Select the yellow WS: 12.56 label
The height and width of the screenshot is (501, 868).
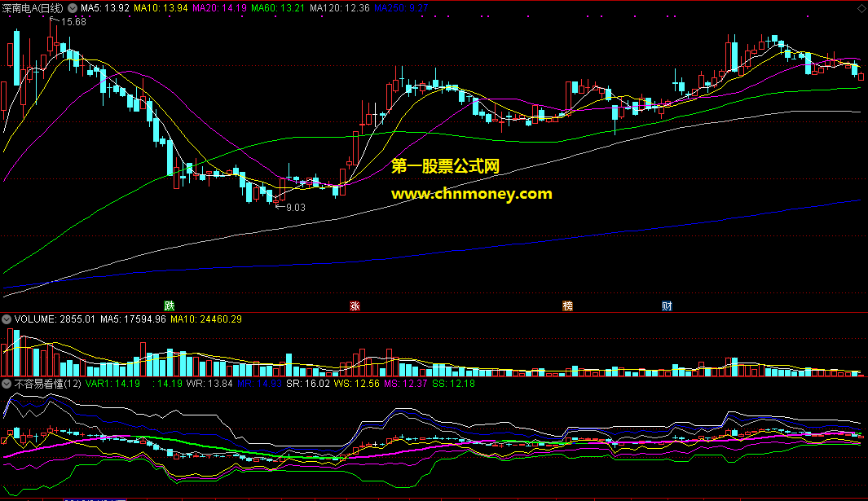point(356,384)
